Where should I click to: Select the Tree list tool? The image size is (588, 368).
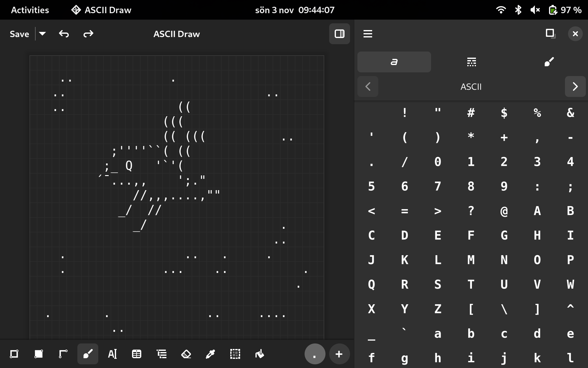[x=162, y=354]
